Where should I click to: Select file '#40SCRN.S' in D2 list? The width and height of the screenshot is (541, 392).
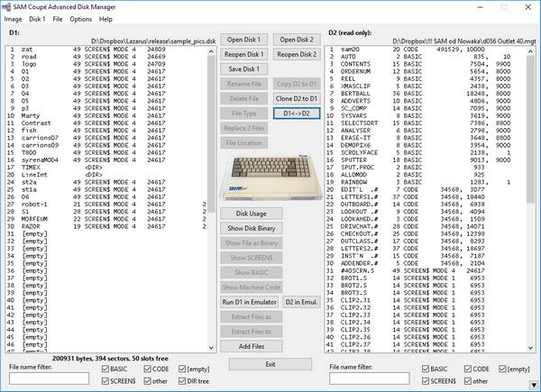426,270
